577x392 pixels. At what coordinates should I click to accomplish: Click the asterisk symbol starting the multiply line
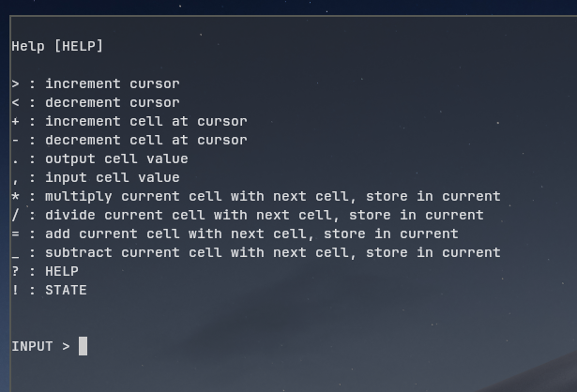click(x=15, y=196)
